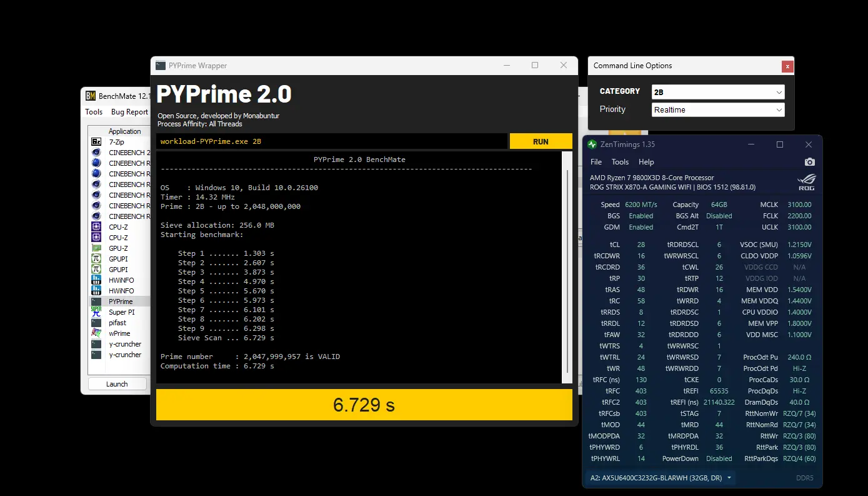This screenshot has width=868, height=496.
Task: Click the ProcOdt Pu value 240.0 Ω
Action: pyautogui.click(x=799, y=357)
